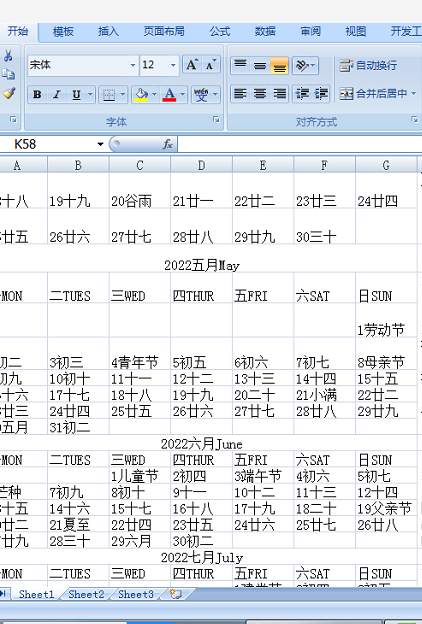
Task: Increase font size with large A
Action: 192,64
